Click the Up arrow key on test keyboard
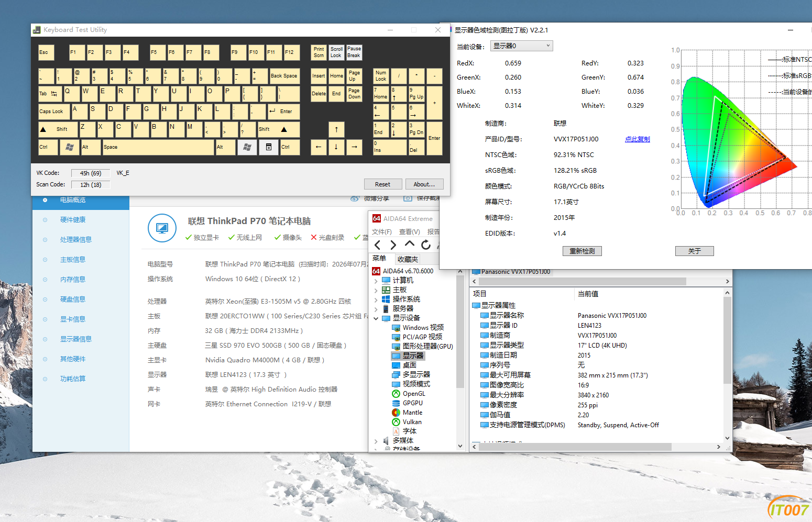 click(x=336, y=129)
